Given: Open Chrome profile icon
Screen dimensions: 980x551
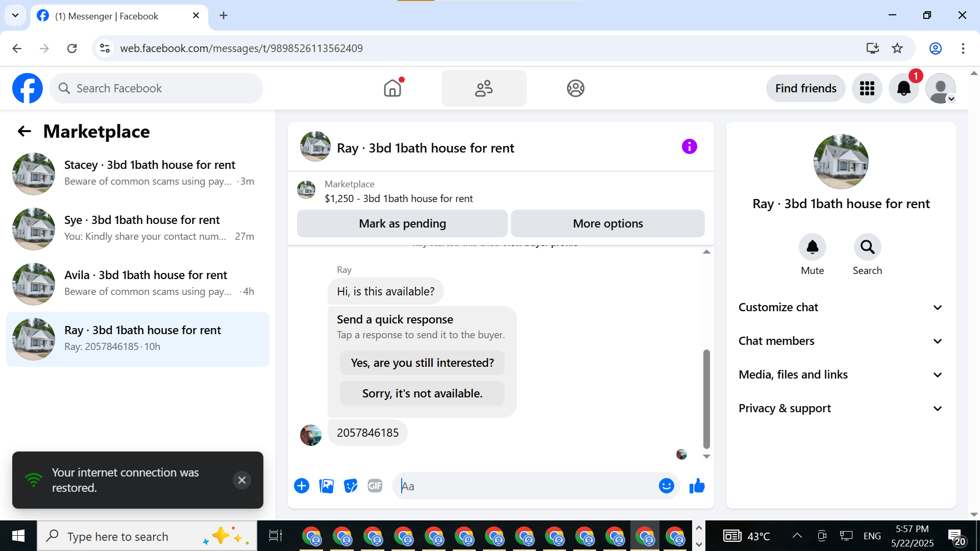Looking at the screenshot, I should pos(936,48).
